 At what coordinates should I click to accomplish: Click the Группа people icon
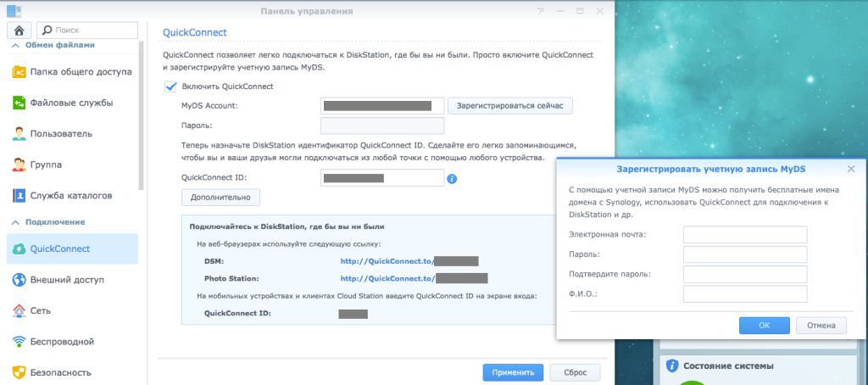(19, 165)
